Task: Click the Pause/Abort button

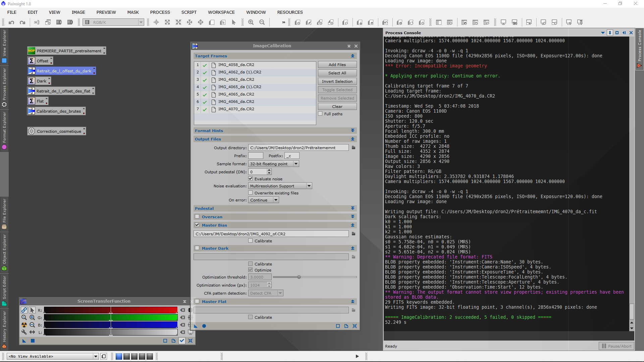Action: (616, 346)
